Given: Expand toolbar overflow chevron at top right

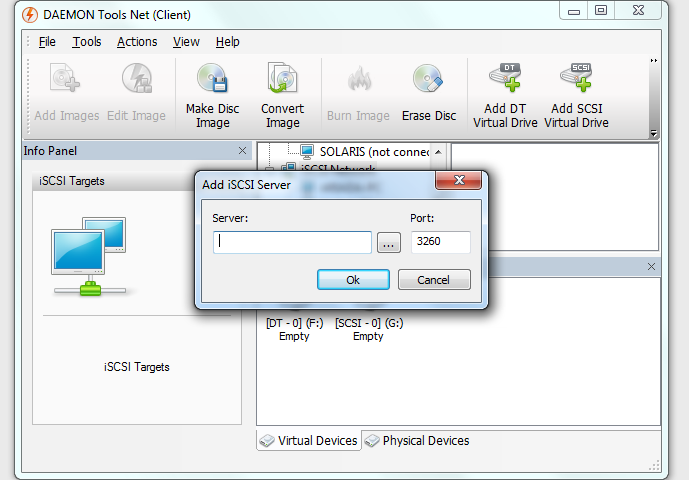Looking at the screenshot, I should [653, 61].
